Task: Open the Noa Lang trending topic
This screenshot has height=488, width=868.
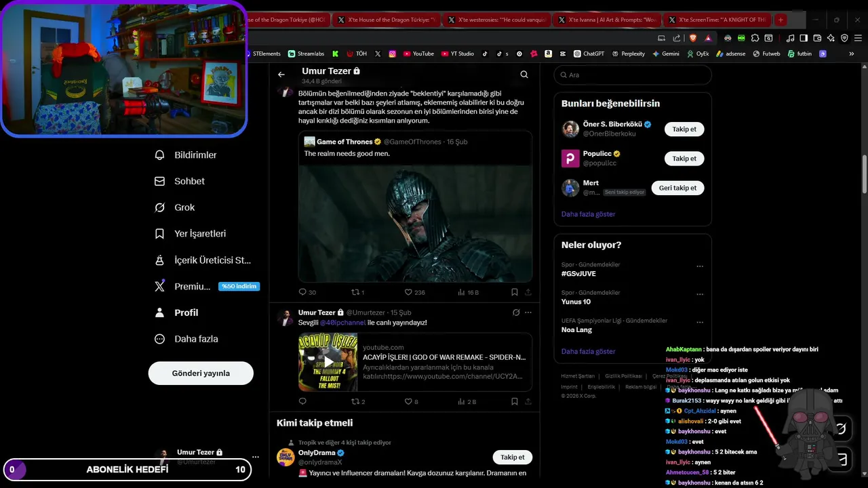Action: (x=576, y=329)
